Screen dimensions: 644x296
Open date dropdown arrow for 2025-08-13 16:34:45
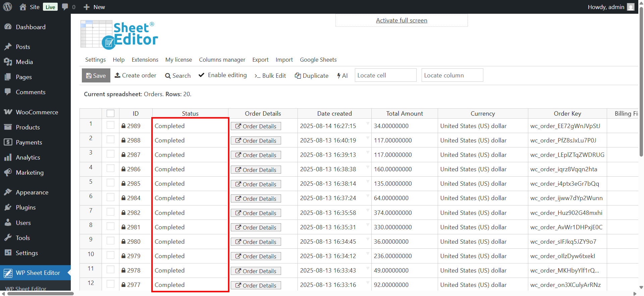368,239
